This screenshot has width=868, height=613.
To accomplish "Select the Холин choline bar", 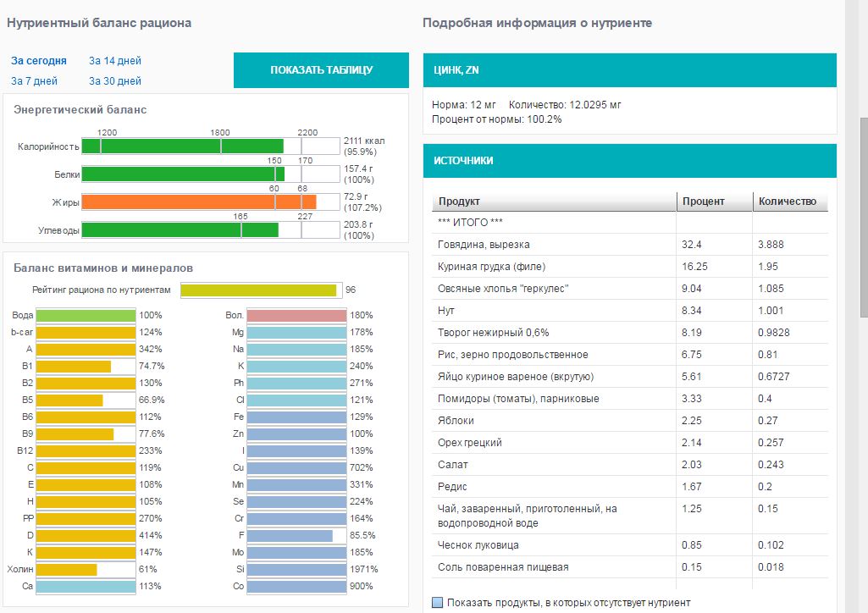I will click(68, 569).
